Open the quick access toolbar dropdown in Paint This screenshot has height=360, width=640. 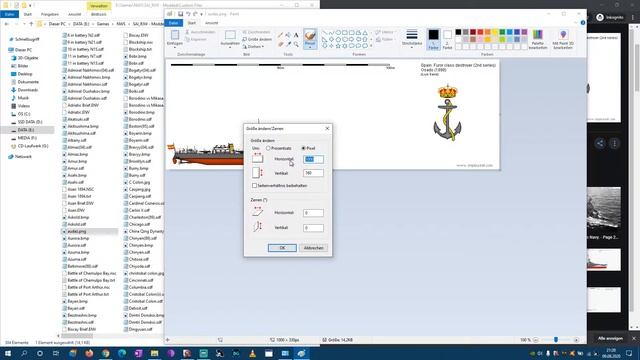tap(202, 14)
